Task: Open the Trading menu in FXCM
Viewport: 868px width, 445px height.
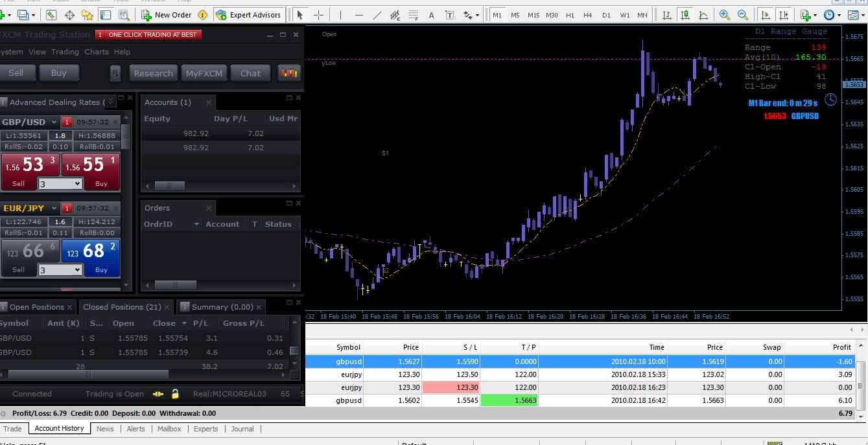Action: pos(65,52)
